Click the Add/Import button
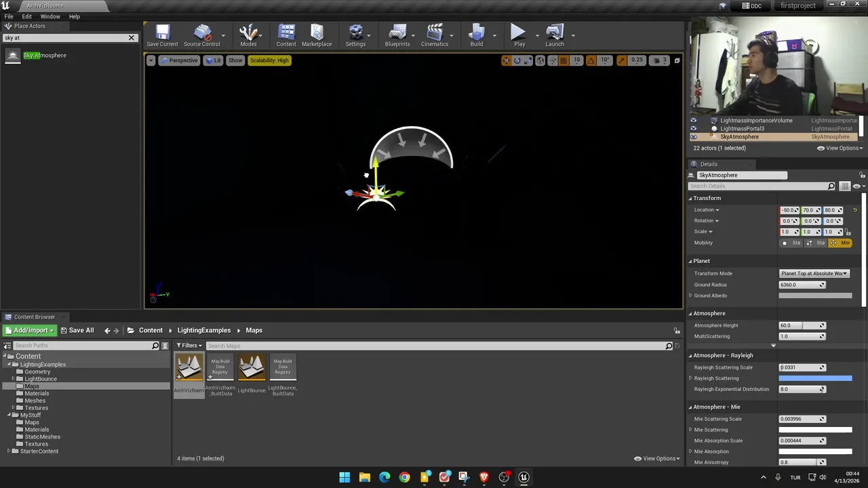The width and height of the screenshot is (868, 488). (x=29, y=330)
